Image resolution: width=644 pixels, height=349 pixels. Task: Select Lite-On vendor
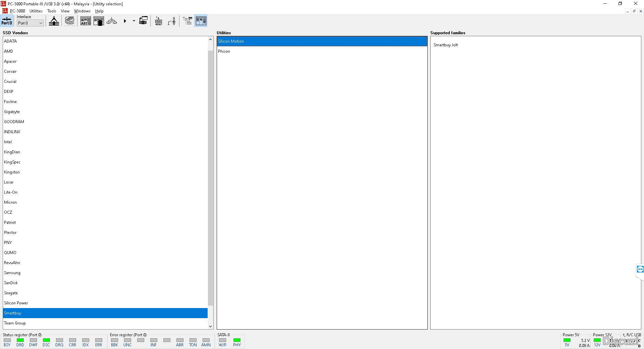pos(105,192)
